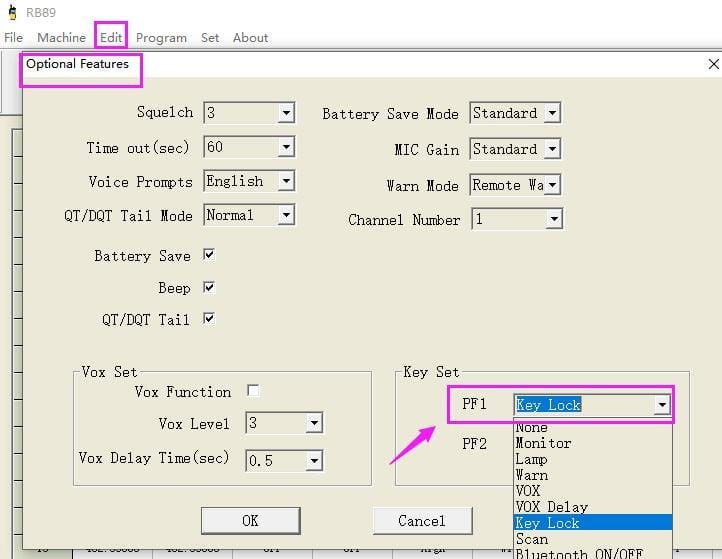722x559 pixels.
Task: Click the RB89 app icon in title bar
Action: [x=12, y=12]
